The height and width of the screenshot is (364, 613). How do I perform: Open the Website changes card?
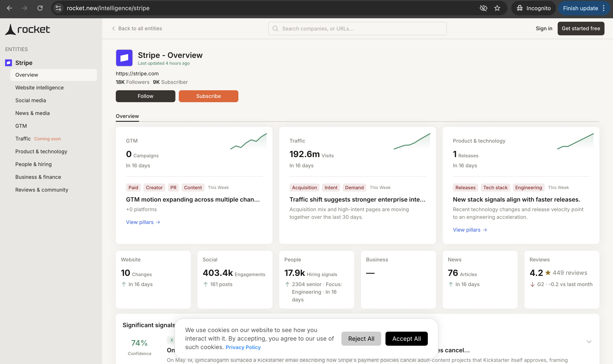click(x=153, y=279)
